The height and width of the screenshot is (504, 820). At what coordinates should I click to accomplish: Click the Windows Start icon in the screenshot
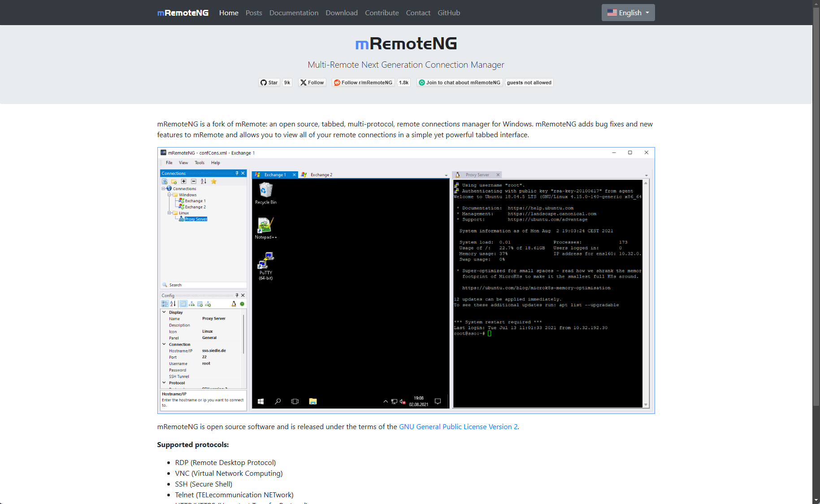click(x=260, y=401)
